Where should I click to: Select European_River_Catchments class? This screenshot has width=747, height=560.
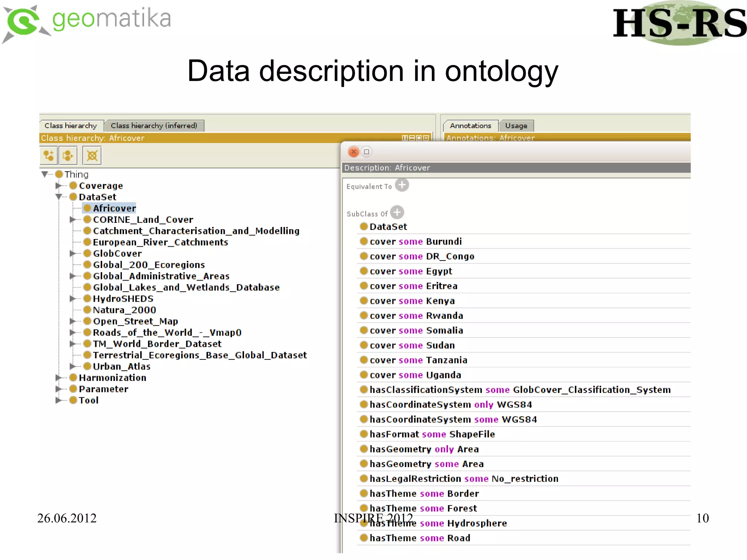tap(156, 242)
